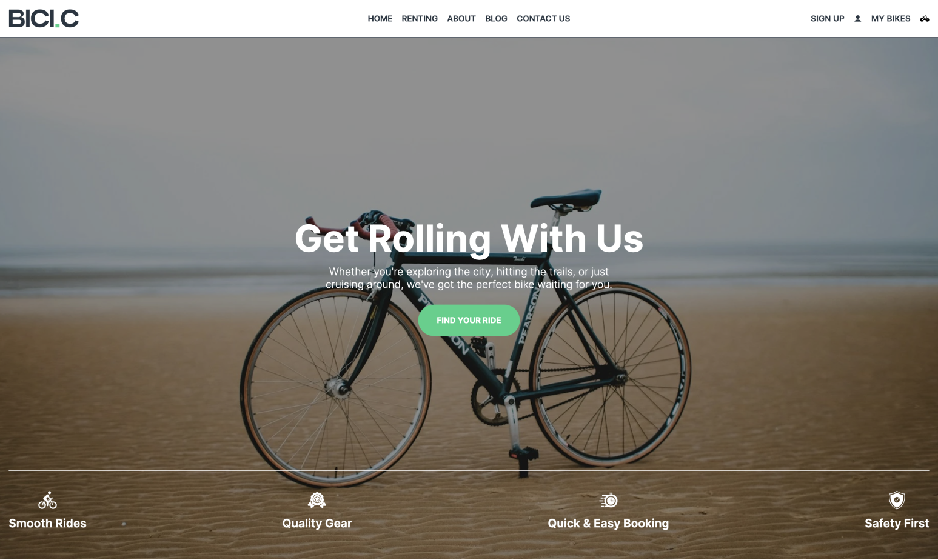Click the Sign Up link
The image size is (938, 560).
point(827,19)
